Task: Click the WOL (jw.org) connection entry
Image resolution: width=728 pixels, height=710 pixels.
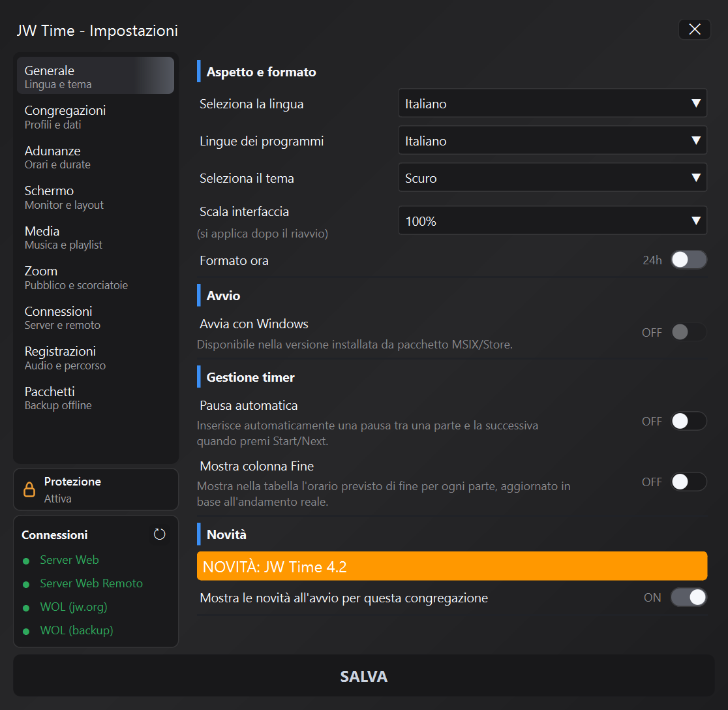Action: pos(73,607)
